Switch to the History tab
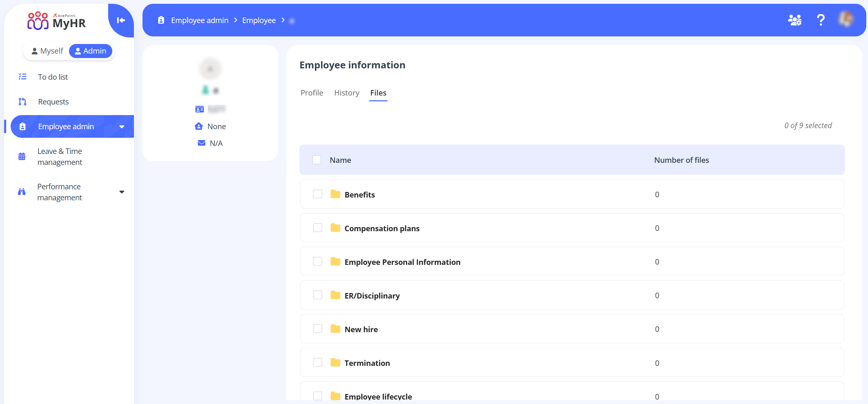 click(x=346, y=93)
